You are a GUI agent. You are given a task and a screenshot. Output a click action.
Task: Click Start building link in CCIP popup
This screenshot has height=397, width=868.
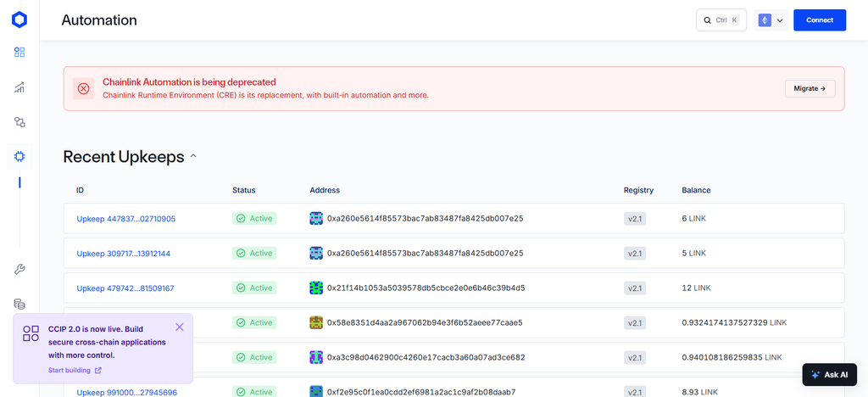[75, 370]
